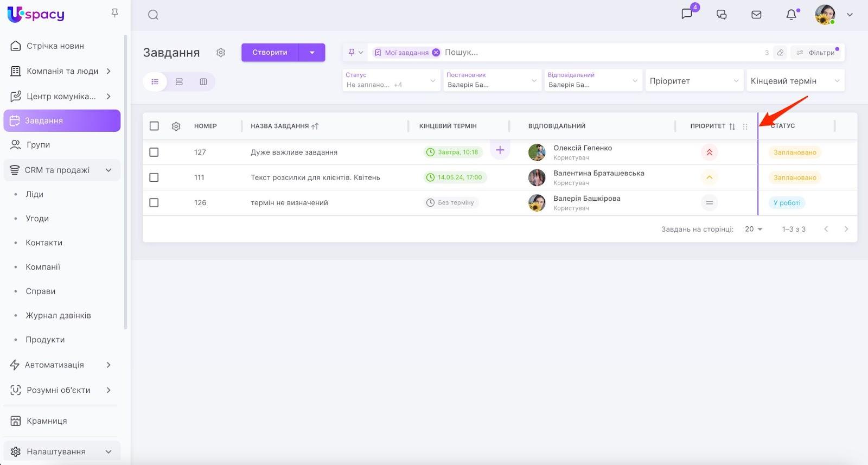The height and width of the screenshot is (465, 868).
Task: Open table column settings gear
Action: 176,126
